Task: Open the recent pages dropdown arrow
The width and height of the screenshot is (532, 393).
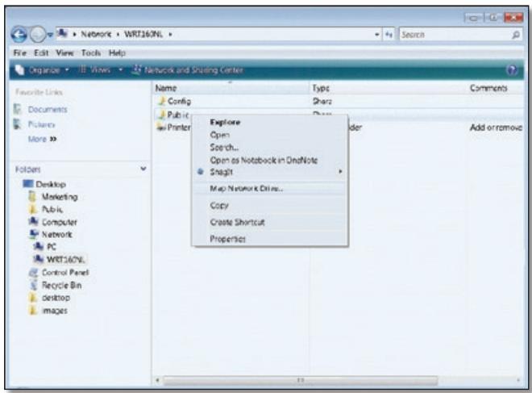Action: (50, 35)
